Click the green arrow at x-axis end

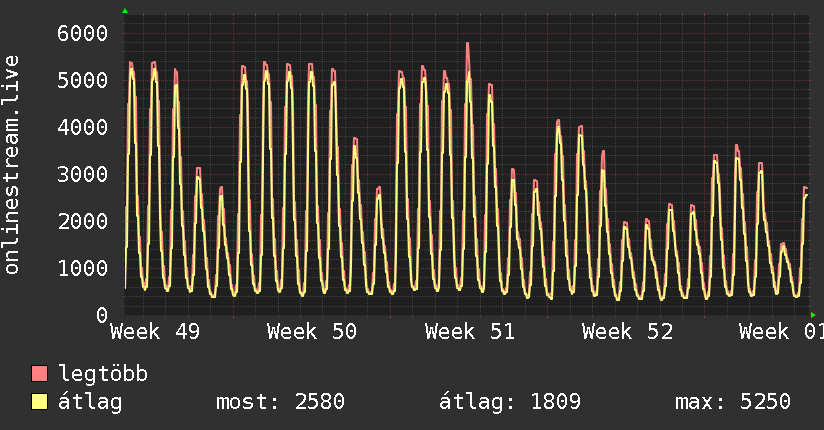813,315
